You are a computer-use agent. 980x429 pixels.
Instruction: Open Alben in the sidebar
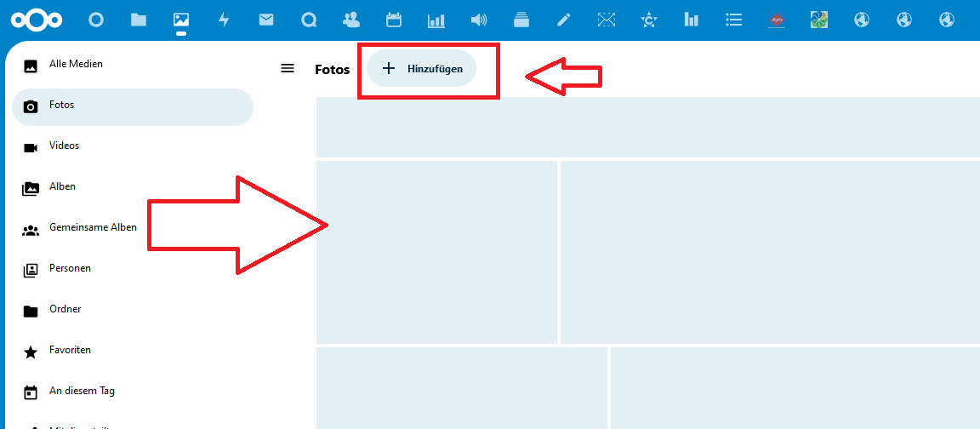(133, 187)
